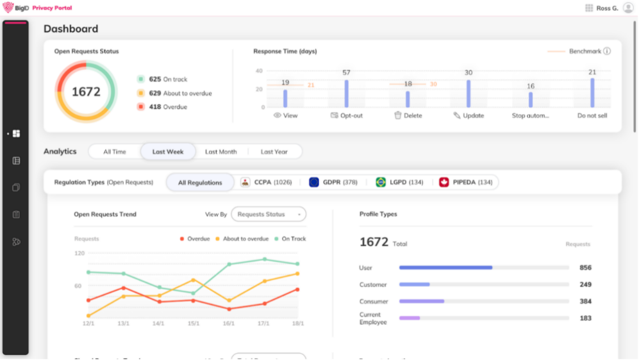
Task: Select the dashboard icon in sidebar
Action: (16, 134)
